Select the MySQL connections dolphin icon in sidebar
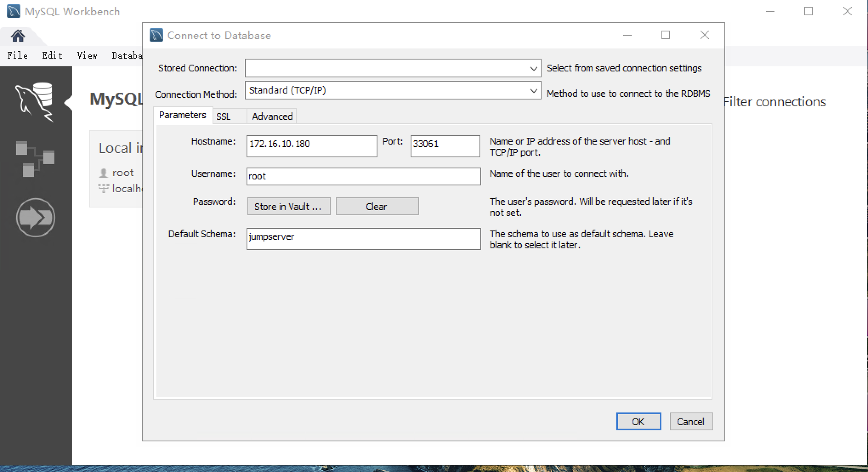This screenshot has width=868, height=472. (34, 102)
